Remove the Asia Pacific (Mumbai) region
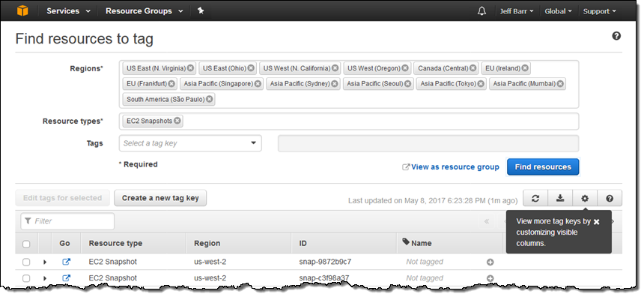The height and width of the screenshot is (297, 644). (x=560, y=84)
